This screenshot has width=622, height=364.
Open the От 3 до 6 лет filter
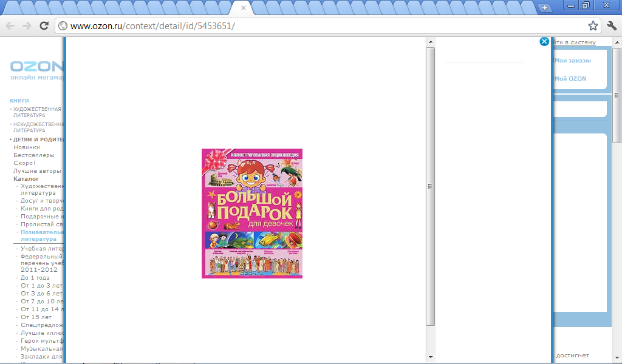(42, 294)
